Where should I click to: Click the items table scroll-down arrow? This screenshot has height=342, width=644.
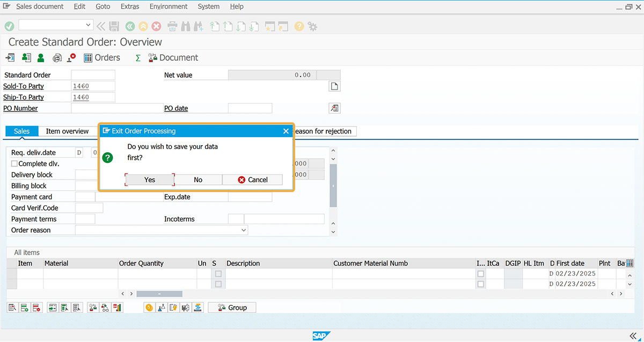point(630,284)
